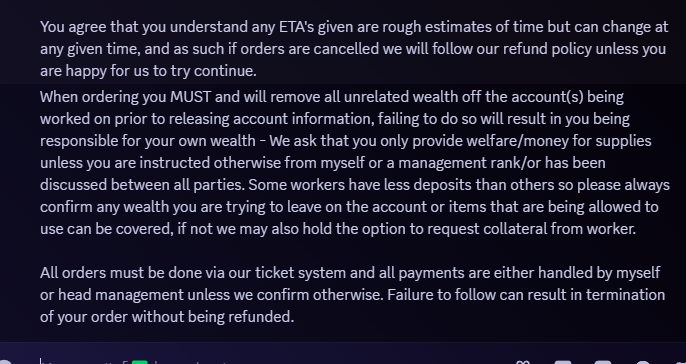The image size is (686, 364).
Task: Click the word 'MUST' in the second message
Action: pyautogui.click(x=191, y=97)
